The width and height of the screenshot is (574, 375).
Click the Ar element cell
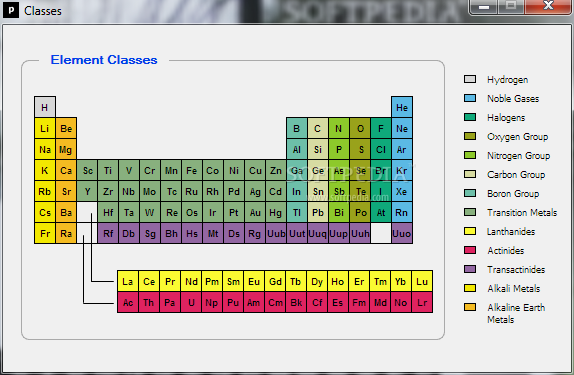[x=402, y=149]
